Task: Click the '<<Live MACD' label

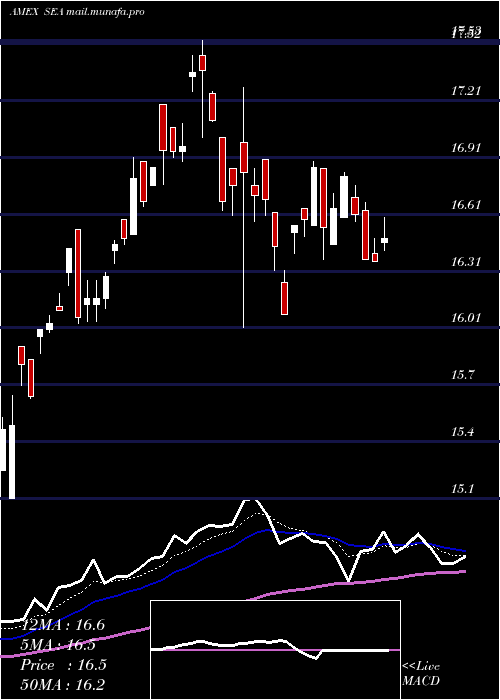Action: coord(421,674)
